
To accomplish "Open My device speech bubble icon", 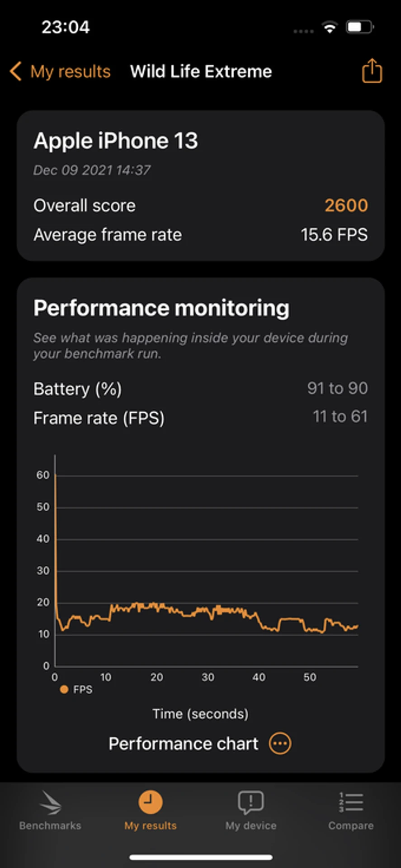I will click(251, 803).
